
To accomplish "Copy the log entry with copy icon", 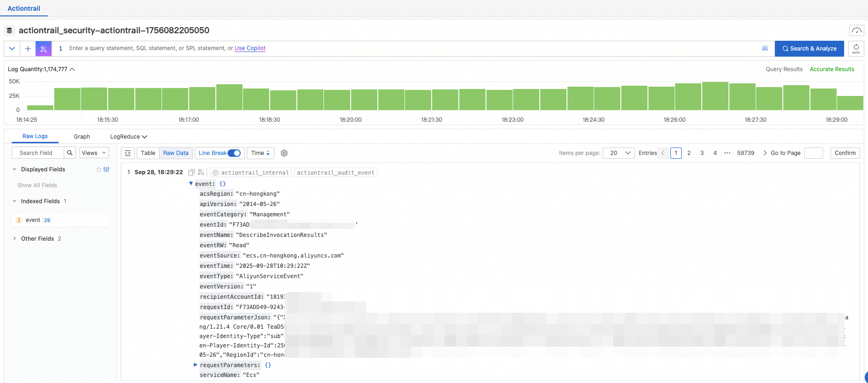I will [x=191, y=172].
